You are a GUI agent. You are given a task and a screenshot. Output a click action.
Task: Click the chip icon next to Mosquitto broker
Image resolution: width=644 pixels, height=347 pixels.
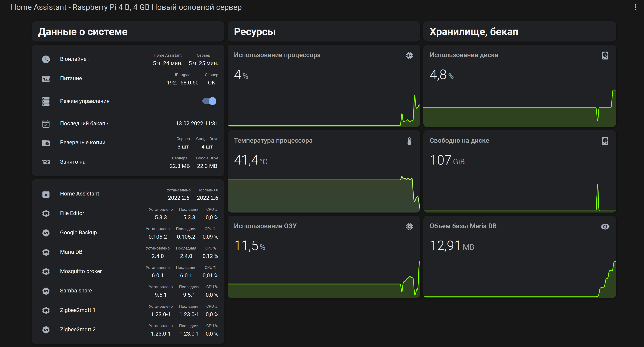[x=46, y=272]
